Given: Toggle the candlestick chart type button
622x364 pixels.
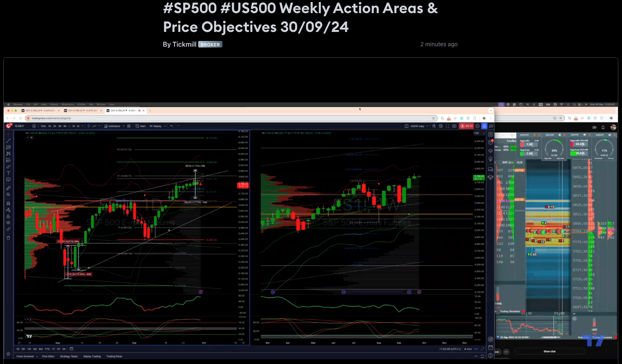Looking at the screenshot, I should pyautogui.click(x=89, y=126).
